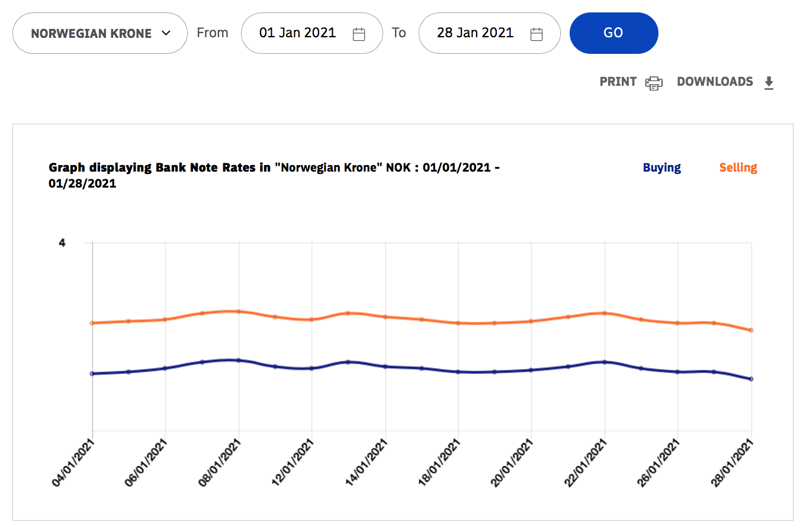The height and width of the screenshot is (532, 800).
Task: Click the 14/01/2021 x-axis date label
Action: 367,463
